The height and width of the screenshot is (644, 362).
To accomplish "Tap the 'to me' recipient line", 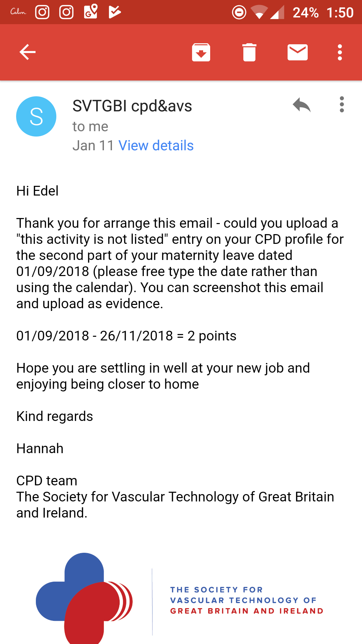I will pos(90,126).
